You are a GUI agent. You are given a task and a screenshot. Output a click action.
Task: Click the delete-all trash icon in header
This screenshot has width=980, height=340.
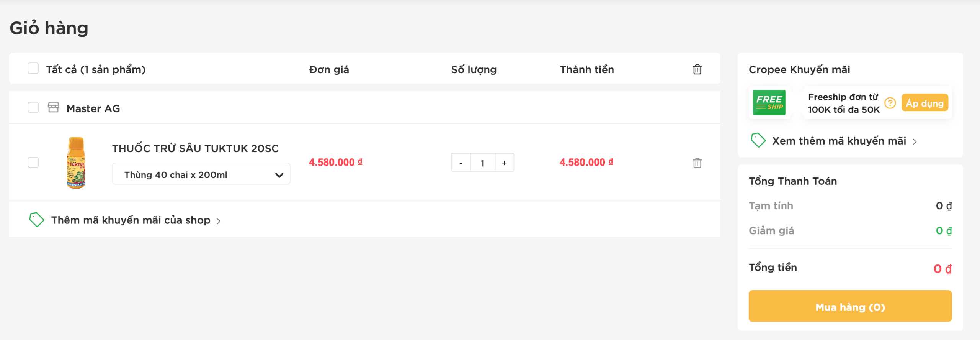697,69
